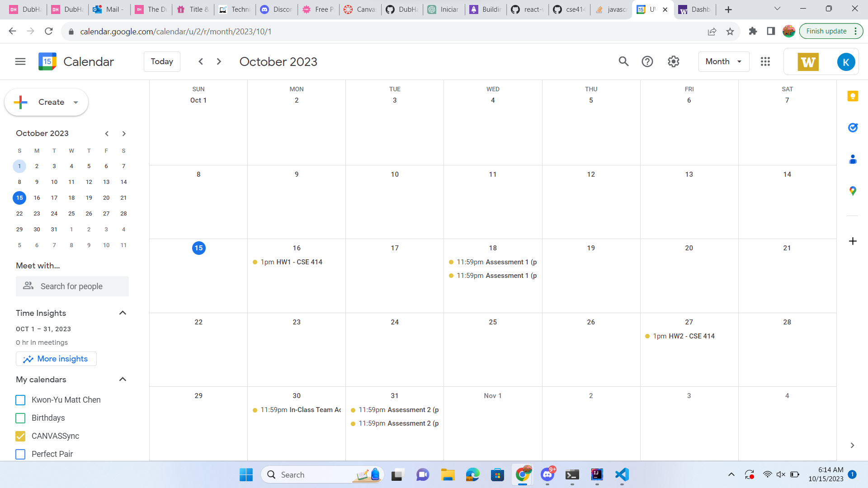This screenshot has height=488, width=868.
Task: Open the Month view dropdown
Action: coord(723,61)
